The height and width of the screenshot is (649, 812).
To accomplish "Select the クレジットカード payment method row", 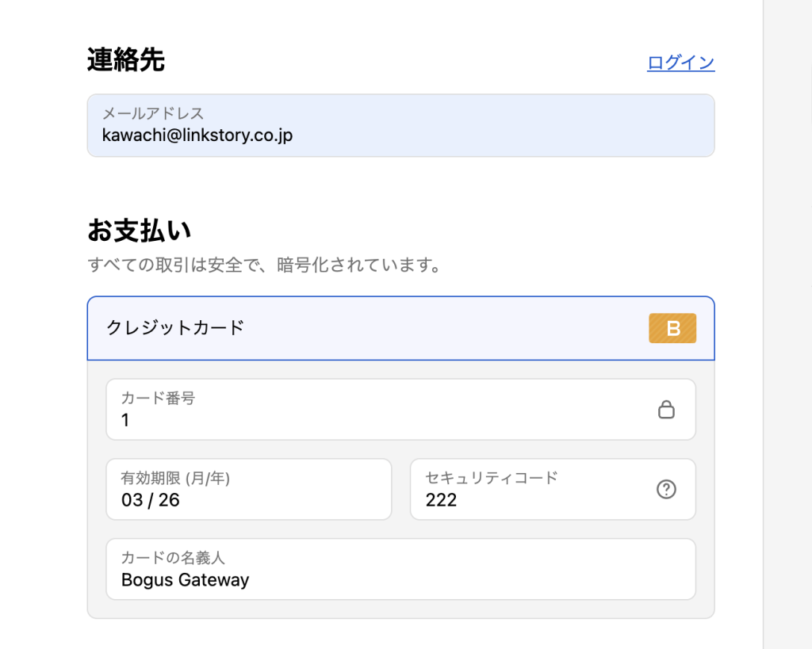I will (317, 328).
